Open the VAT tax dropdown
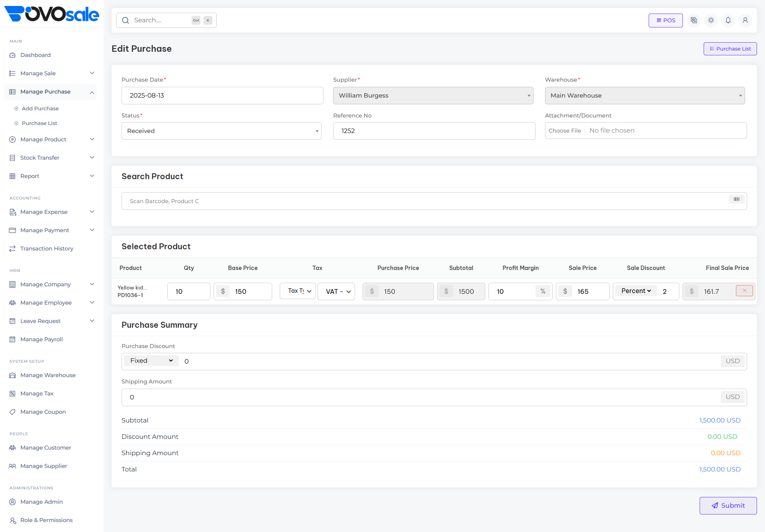 point(336,291)
